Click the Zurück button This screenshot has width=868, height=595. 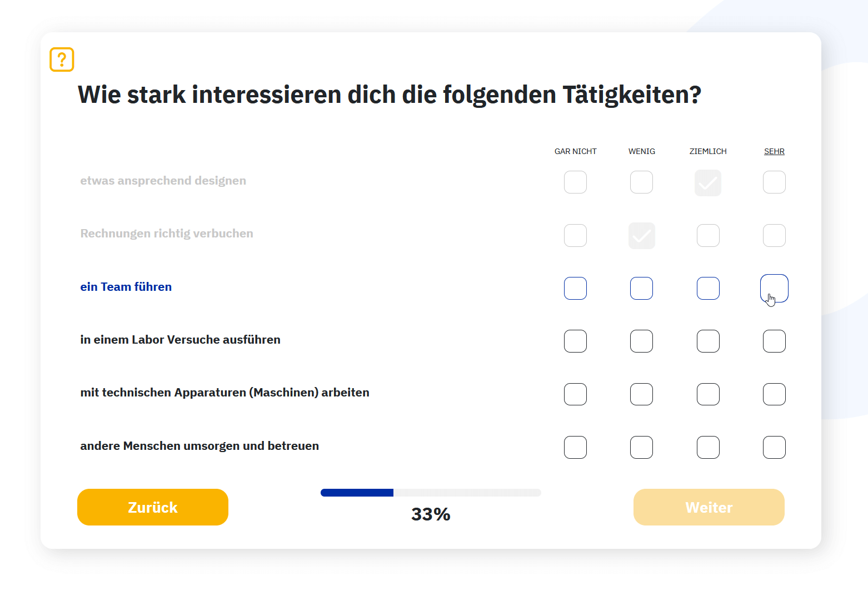coord(152,507)
